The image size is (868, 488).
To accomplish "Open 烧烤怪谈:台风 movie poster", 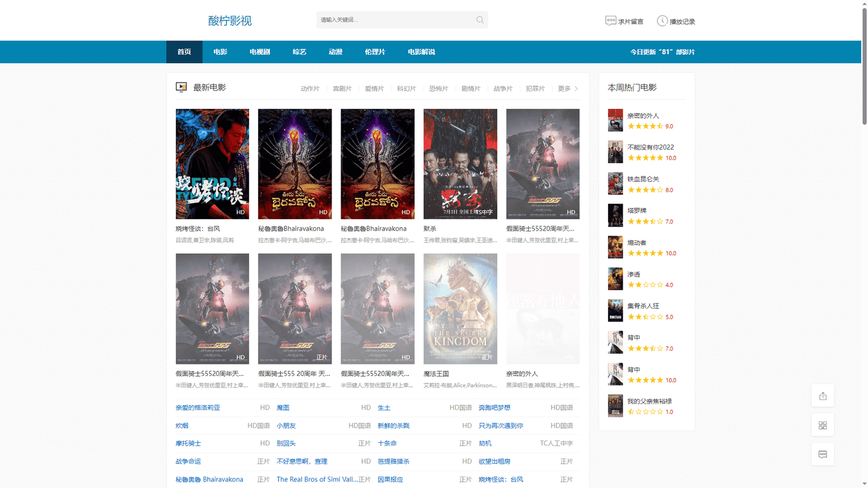I will [212, 164].
